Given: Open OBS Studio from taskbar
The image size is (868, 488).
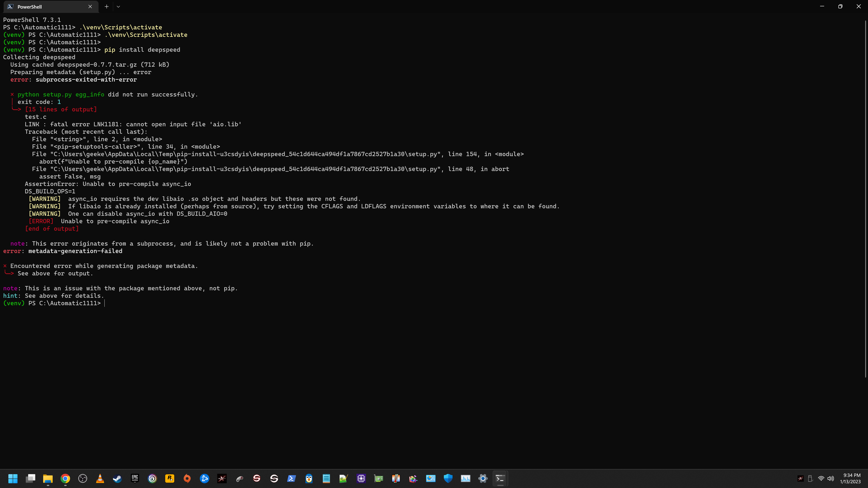Looking at the screenshot, I should (x=83, y=479).
